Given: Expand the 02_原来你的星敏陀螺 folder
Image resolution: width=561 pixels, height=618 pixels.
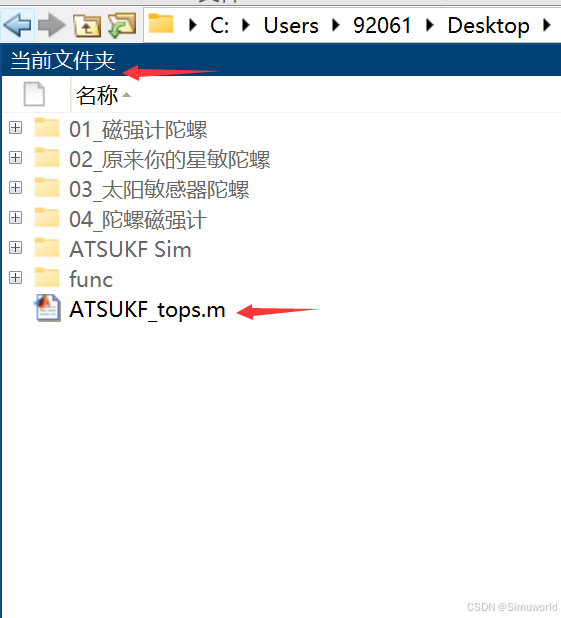Looking at the screenshot, I should pyautogui.click(x=15, y=158).
